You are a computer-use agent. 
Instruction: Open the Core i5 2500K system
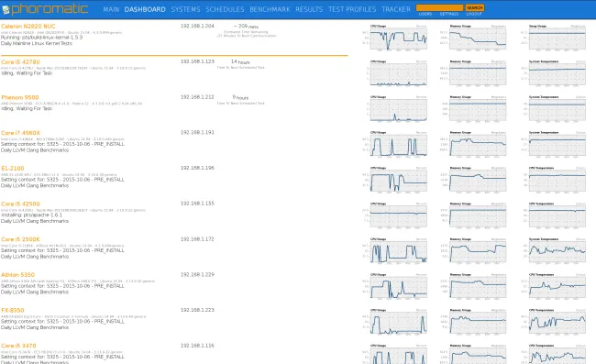[x=20, y=239]
